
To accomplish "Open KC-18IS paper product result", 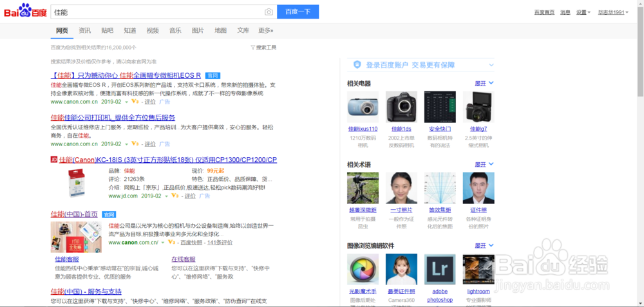I will coord(167,160).
